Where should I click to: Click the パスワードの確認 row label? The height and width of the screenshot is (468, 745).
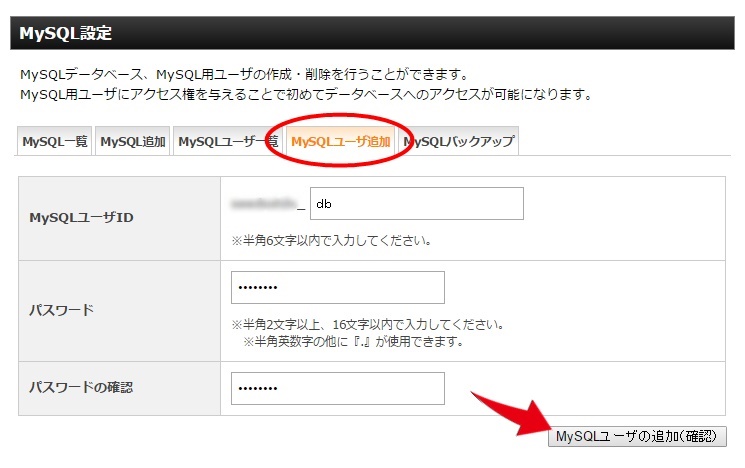click(x=81, y=388)
